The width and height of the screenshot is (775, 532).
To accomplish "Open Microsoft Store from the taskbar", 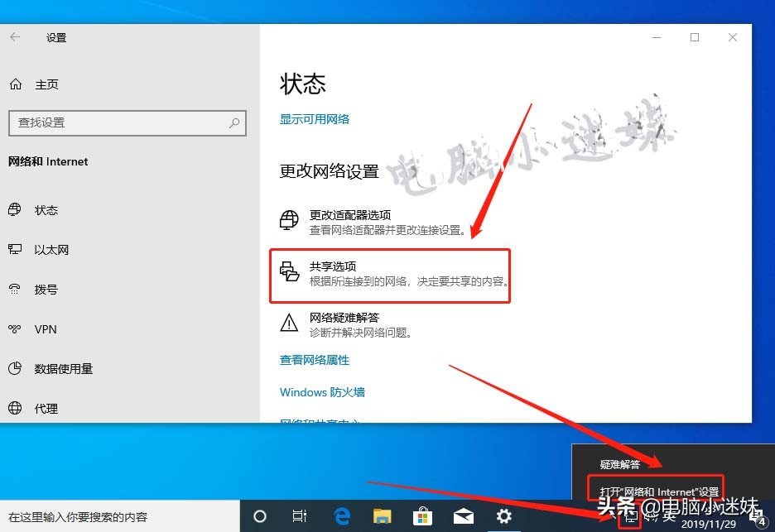I will 422,516.
